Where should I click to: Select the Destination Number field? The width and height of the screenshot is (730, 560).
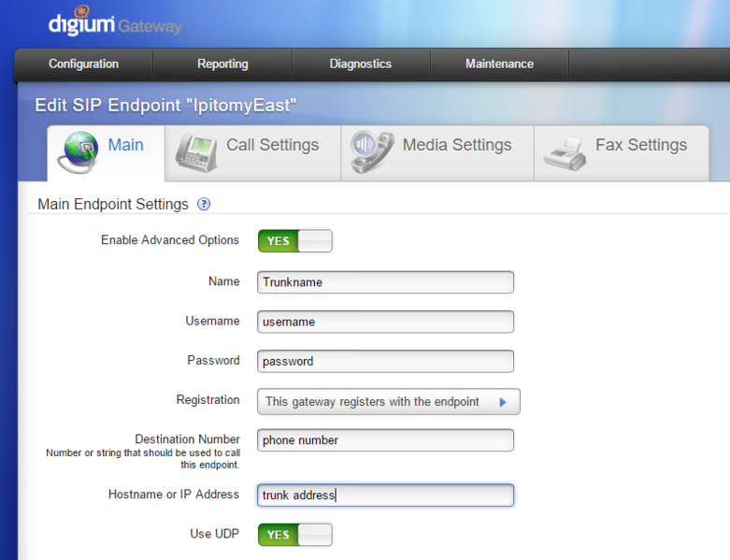385,440
